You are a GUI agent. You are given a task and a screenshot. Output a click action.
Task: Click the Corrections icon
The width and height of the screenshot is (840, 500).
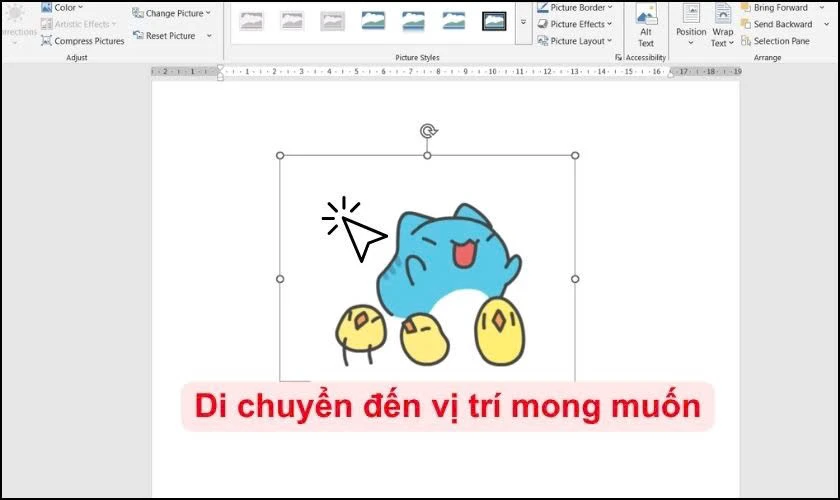[x=16, y=14]
